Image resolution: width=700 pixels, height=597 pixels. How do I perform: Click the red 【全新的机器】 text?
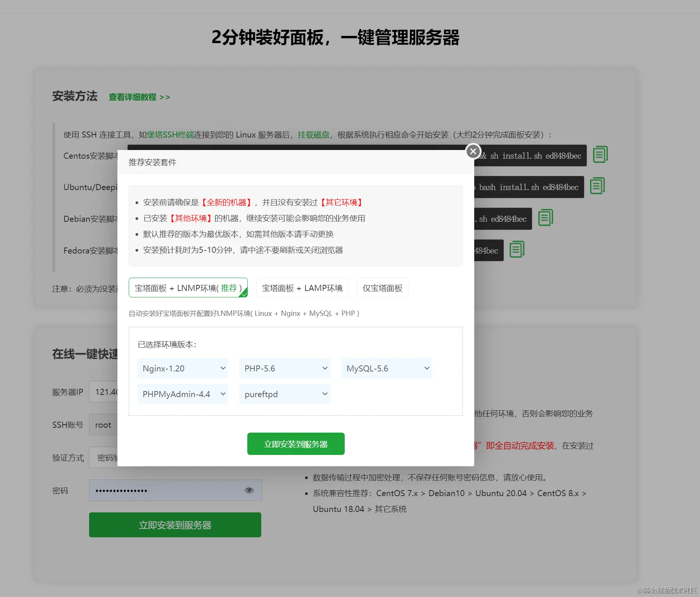227,203
